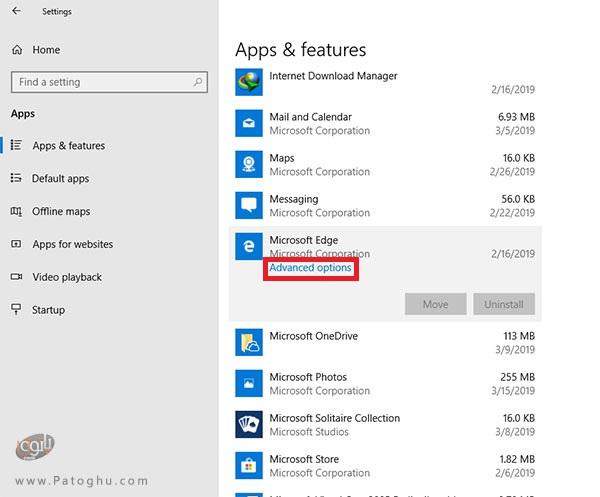
Task: Click the Microsoft Solitaire Collection icon
Action: pyautogui.click(x=249, y=424)
